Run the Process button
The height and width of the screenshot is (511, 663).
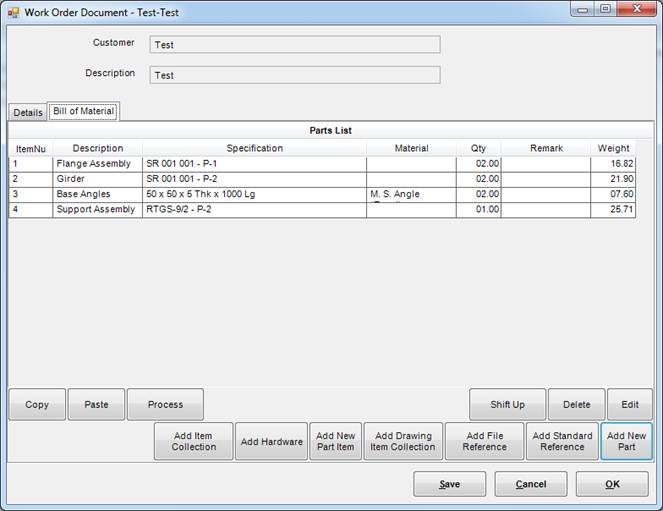tap(165, 405)
